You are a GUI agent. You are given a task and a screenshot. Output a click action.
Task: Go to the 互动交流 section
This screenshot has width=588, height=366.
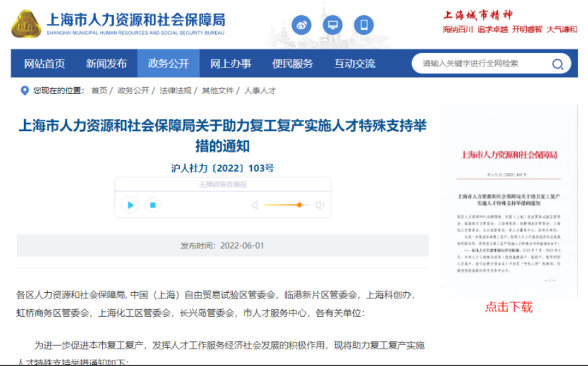pos(355,64)
